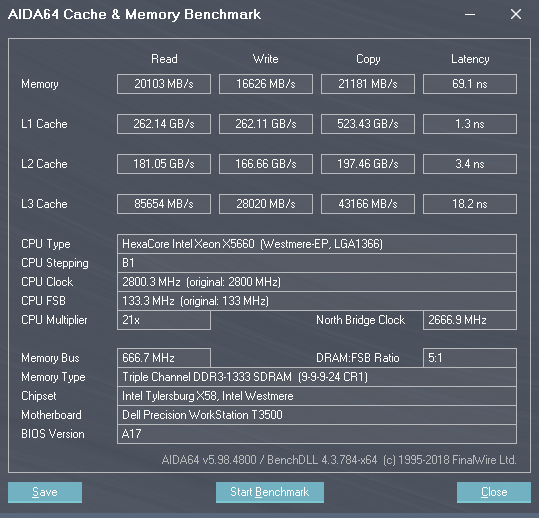Viewport: 539px width, 518px height.
Task: Click the L2 Cache row label
Action: pos(44,164)
